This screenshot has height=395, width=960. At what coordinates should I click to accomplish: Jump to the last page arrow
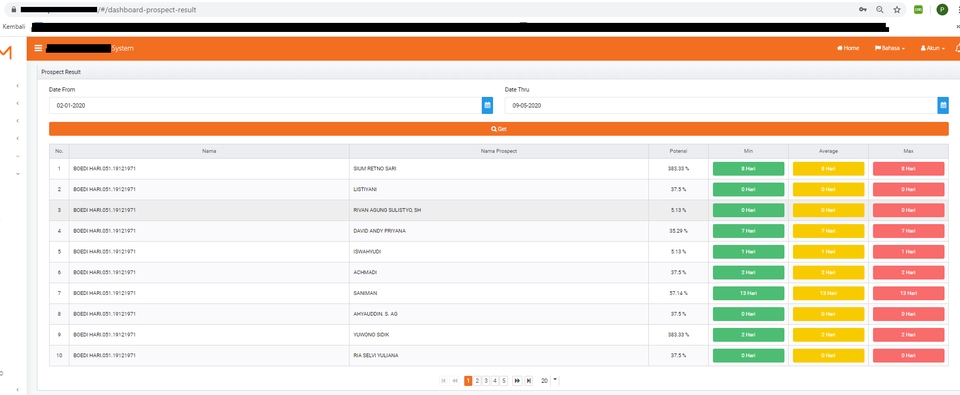(529, 381)
